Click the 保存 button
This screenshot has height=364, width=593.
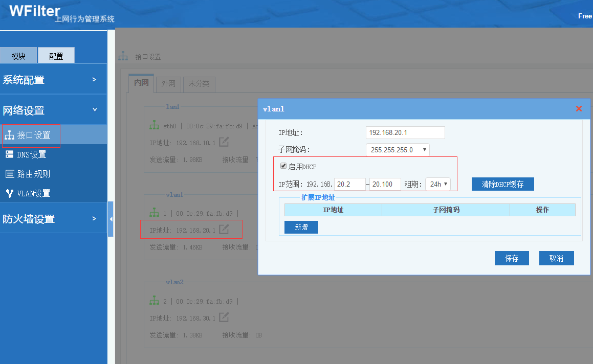(512, 258)
